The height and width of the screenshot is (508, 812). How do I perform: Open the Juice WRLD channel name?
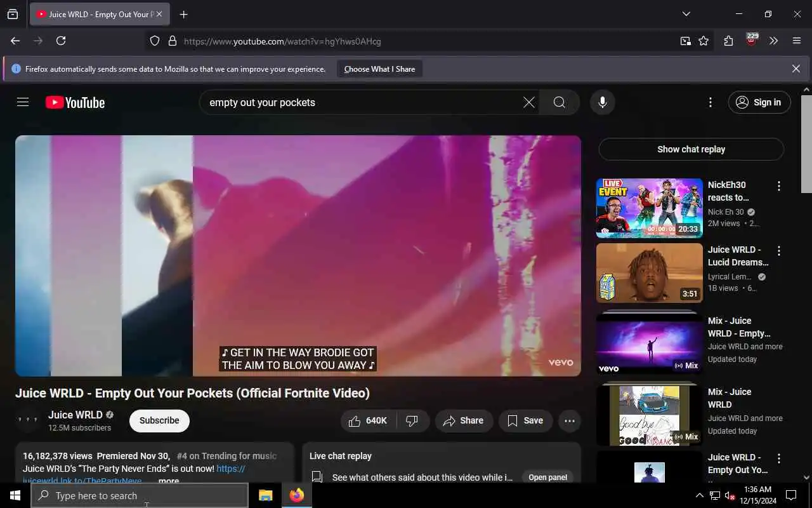pyautogui.click(x=75, y=415)
